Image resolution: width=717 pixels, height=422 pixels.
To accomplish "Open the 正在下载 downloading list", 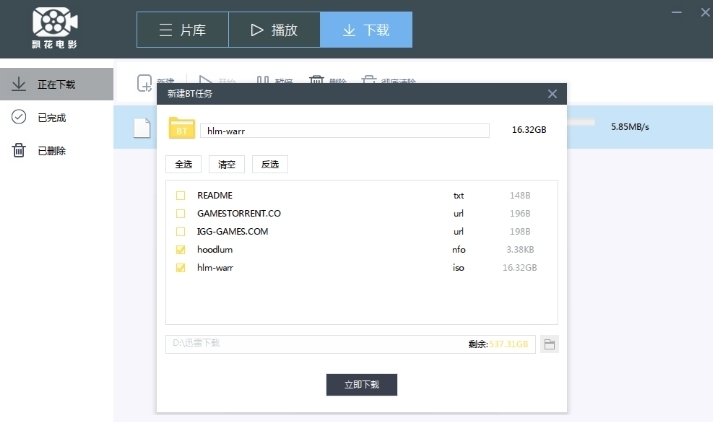I will click(x=56, y=85).
